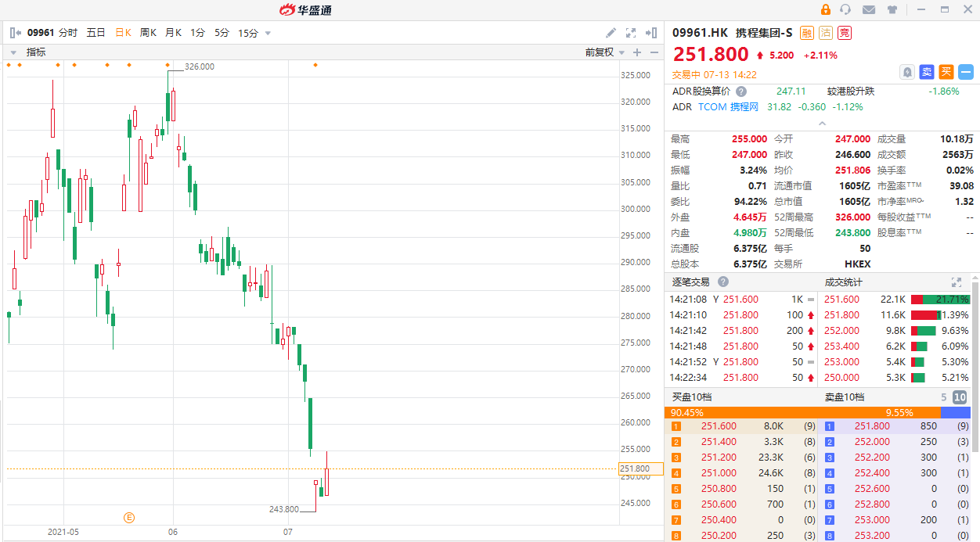Open customer service headset icon
This screenshot has width=980, height=542.
tap(845, 9)
